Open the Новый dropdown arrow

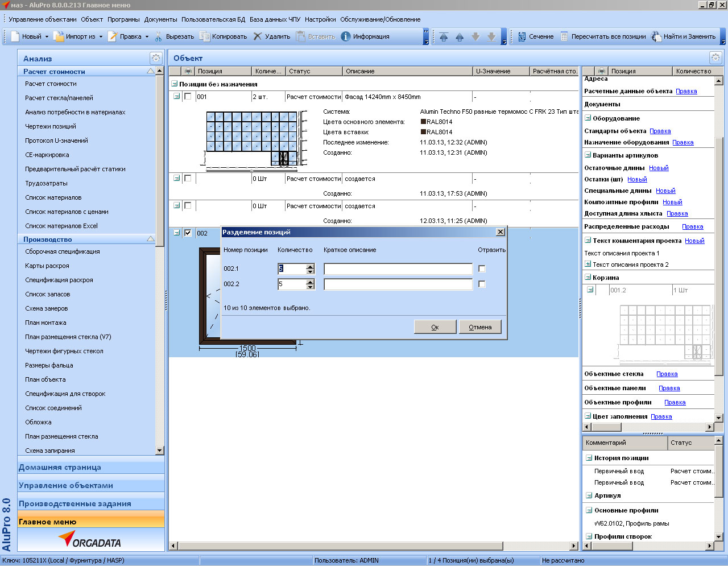[x=47, y=37]
